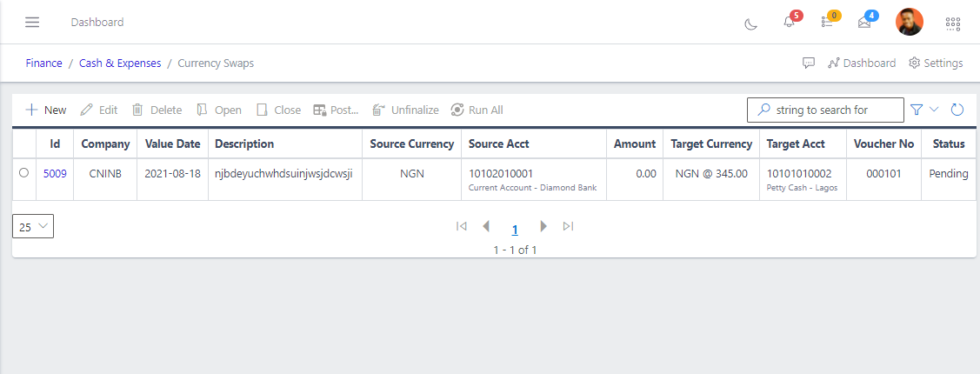
Task: Toggle dark mode moon icon
Action: 751,23
